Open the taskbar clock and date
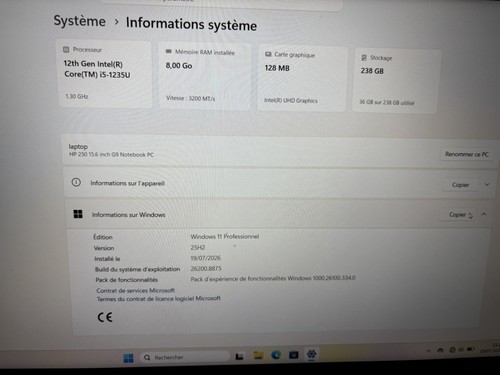The height and width of the screenshot is (375, 500). (x=490, y=348)
